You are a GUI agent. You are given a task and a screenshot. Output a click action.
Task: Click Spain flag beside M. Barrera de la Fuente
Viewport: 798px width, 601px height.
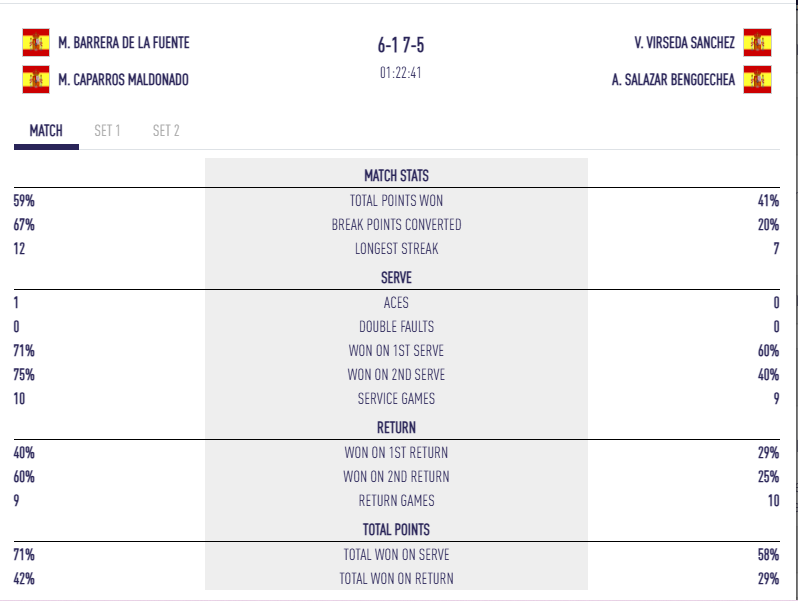(x=36, y=42)
